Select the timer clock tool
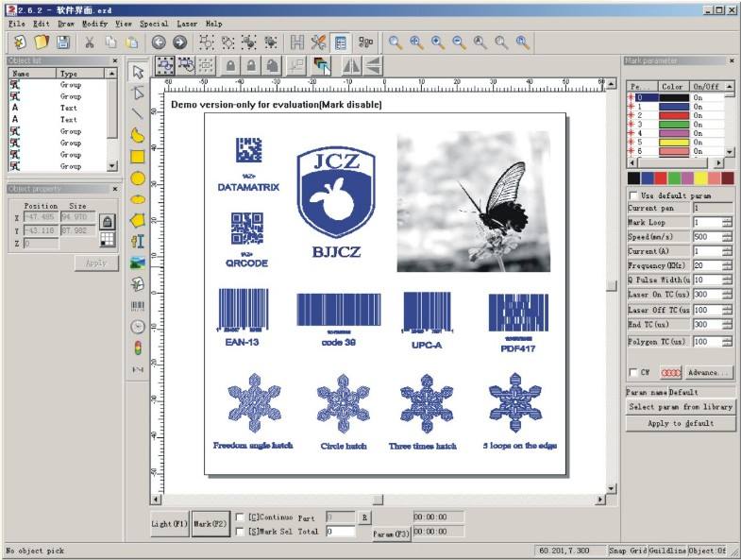741x560 pixels. tap(138, 327)
